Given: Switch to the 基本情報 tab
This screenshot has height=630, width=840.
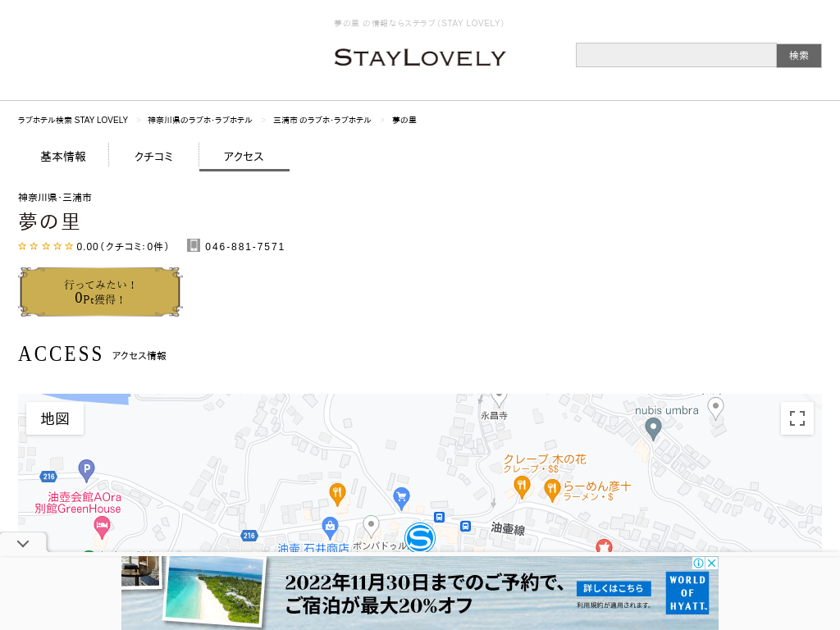Looking at the screenshot, I should 63,157.
